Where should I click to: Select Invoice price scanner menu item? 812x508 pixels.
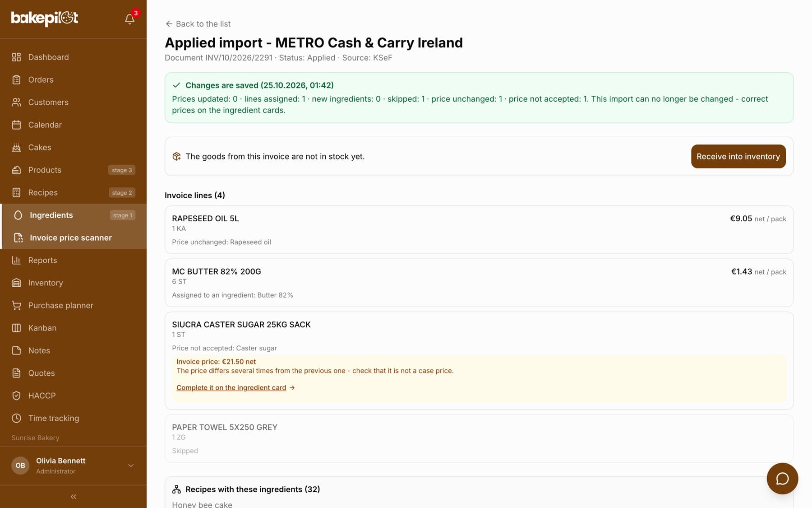74,238
